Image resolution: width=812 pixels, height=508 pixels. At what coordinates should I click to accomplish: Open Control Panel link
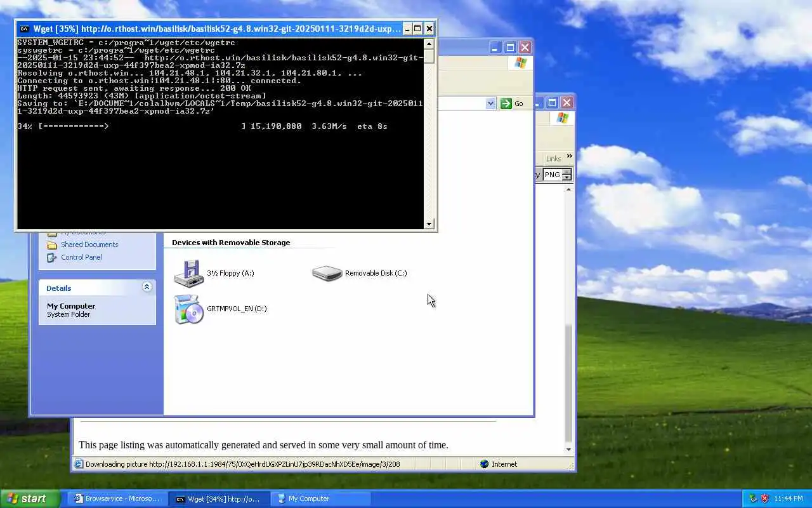coord(81,257)
